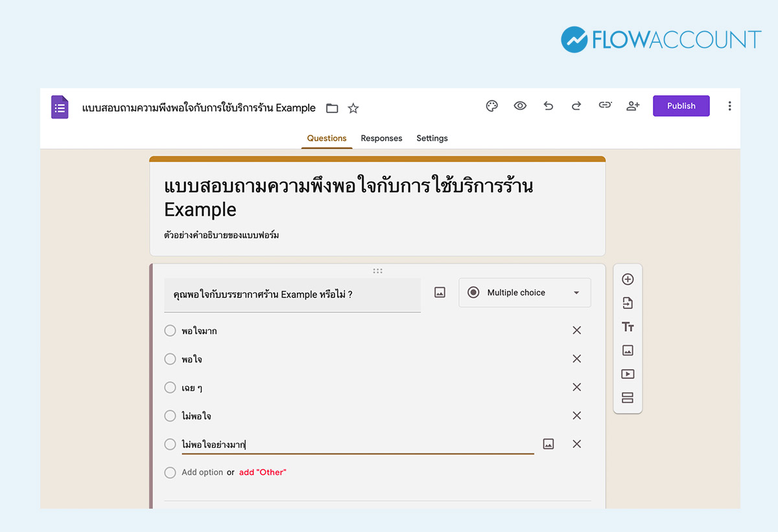Select the ไม่พอใจ radio option
778x532 pixels.
[170, 415]
